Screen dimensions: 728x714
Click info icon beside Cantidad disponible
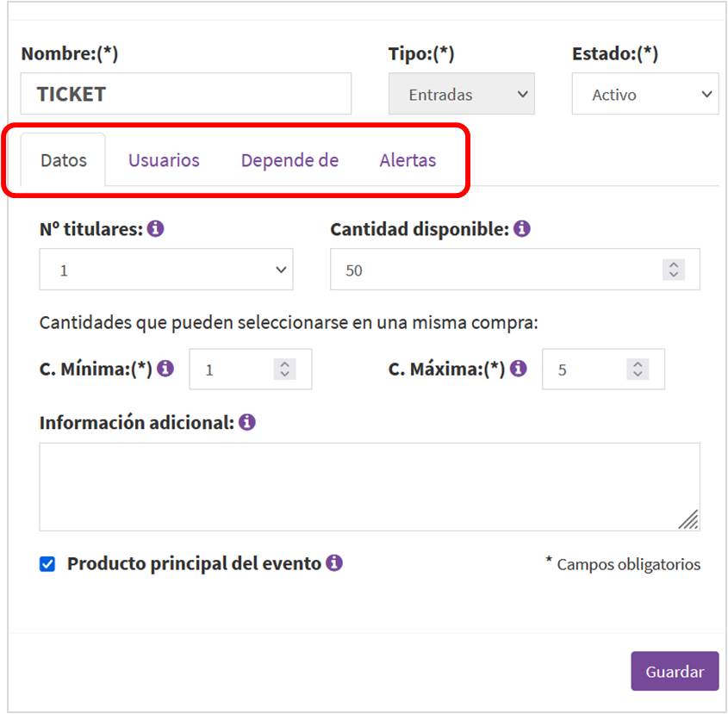pos(522,230)
